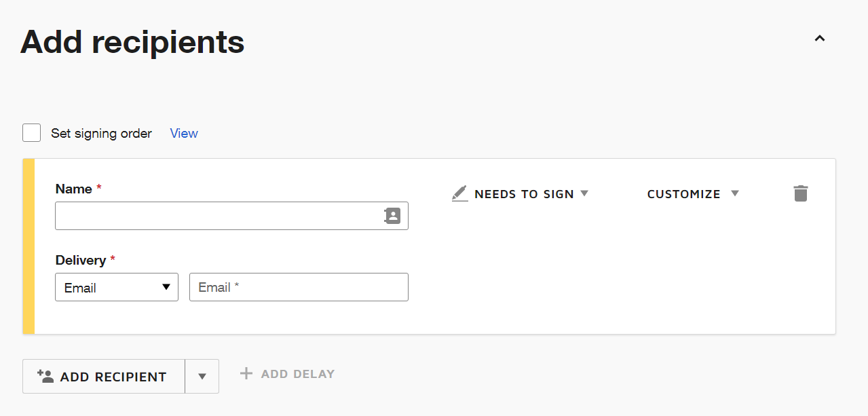The image size is (868, 416).
Task: Open the Delivery method selector showing Email
Action: (116, 287)
